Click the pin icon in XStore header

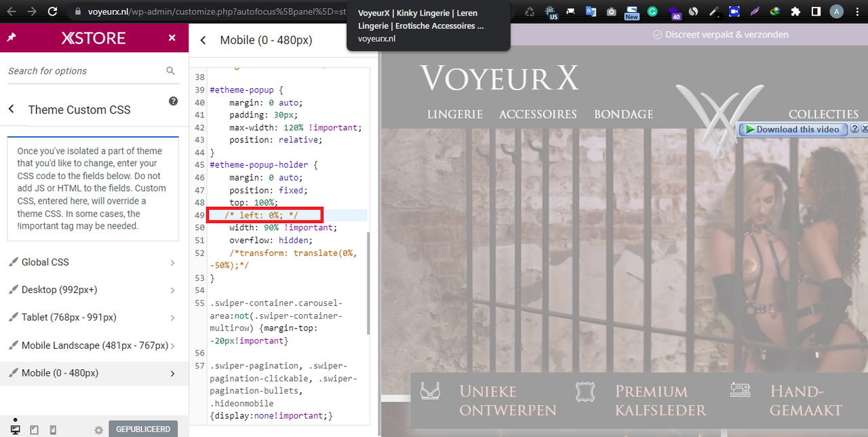pyautogui.click(x=11, y=38)
